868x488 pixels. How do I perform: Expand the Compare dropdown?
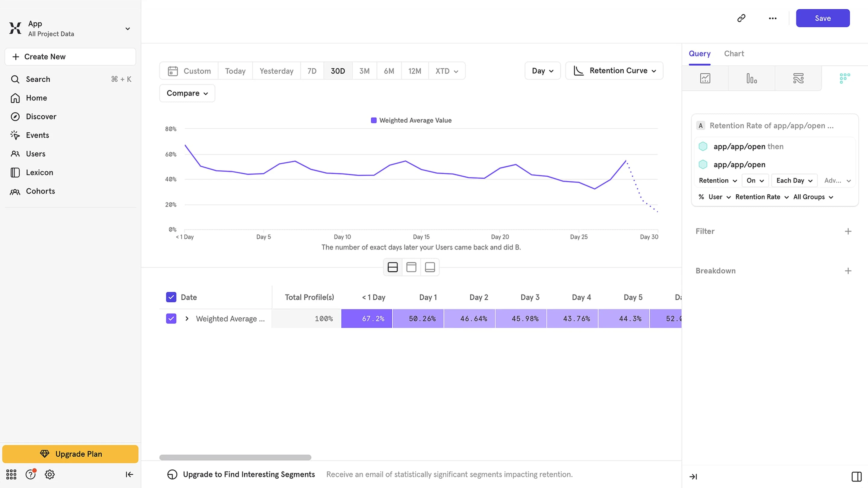187,93
